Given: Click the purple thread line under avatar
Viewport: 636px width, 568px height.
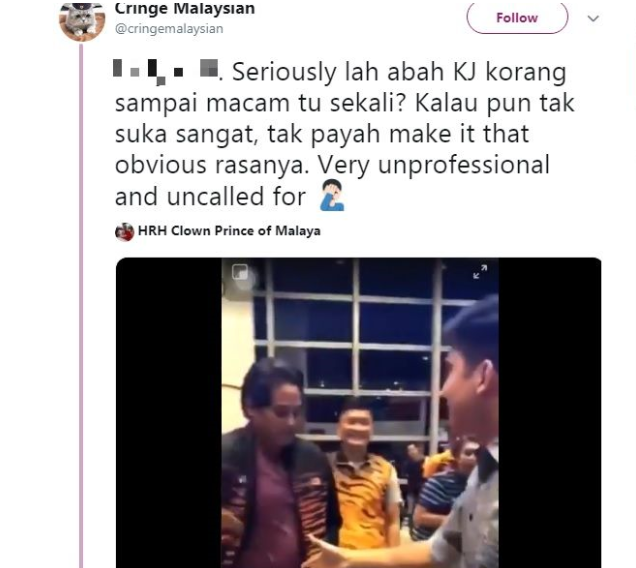Looking at the screenshot, I should point(81,306).
